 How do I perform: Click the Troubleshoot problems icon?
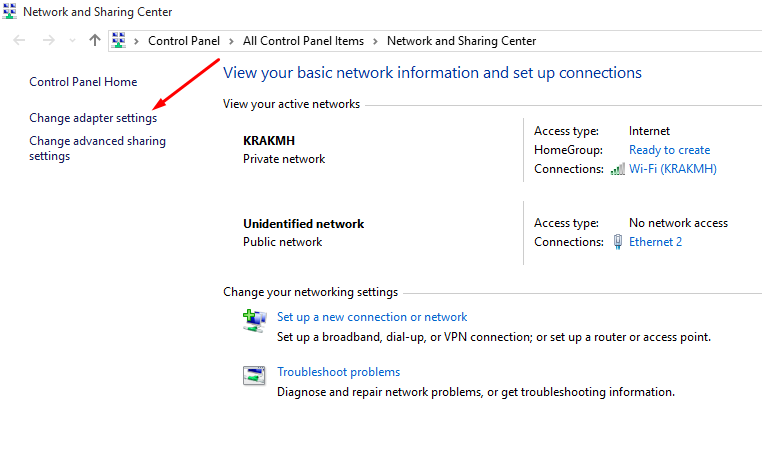(x=254, y=376)
